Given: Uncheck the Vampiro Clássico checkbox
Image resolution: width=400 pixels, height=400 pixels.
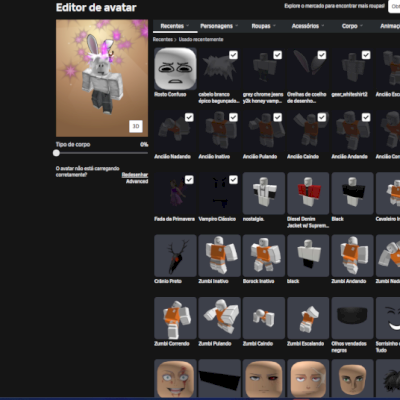Looking at the screenshot, I should pos(233,180).
